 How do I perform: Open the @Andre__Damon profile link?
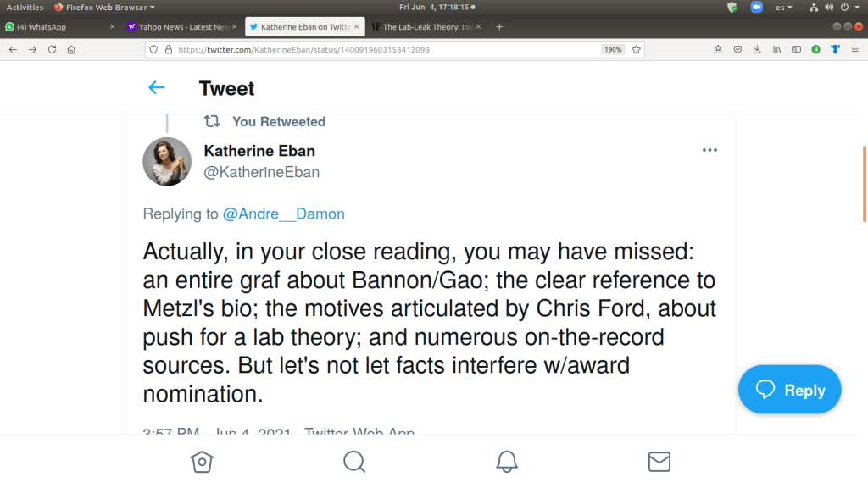(283, 213)
